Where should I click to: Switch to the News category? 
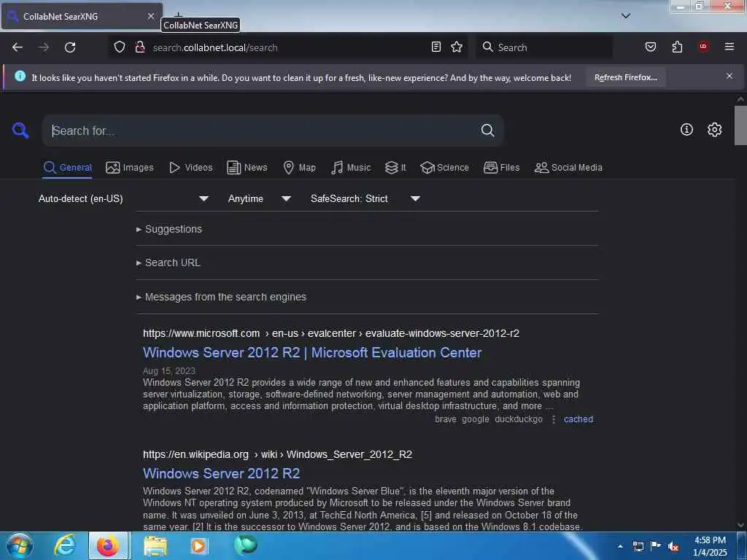pos(247,168)
